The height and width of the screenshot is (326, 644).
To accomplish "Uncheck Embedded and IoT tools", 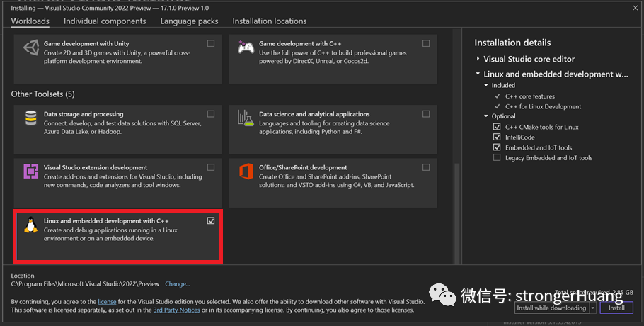I will [497, 147].
